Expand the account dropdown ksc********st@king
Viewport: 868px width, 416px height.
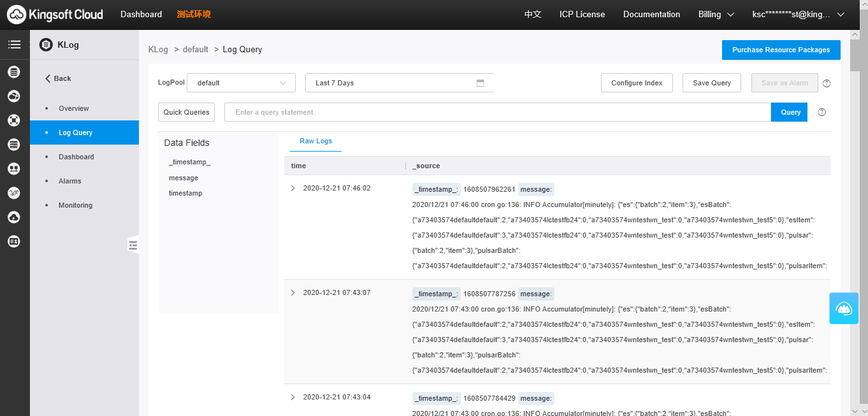pos(799,14)
